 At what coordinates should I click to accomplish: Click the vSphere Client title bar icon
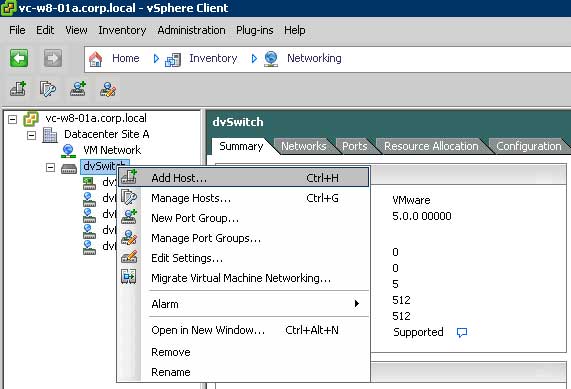(8, 8)
